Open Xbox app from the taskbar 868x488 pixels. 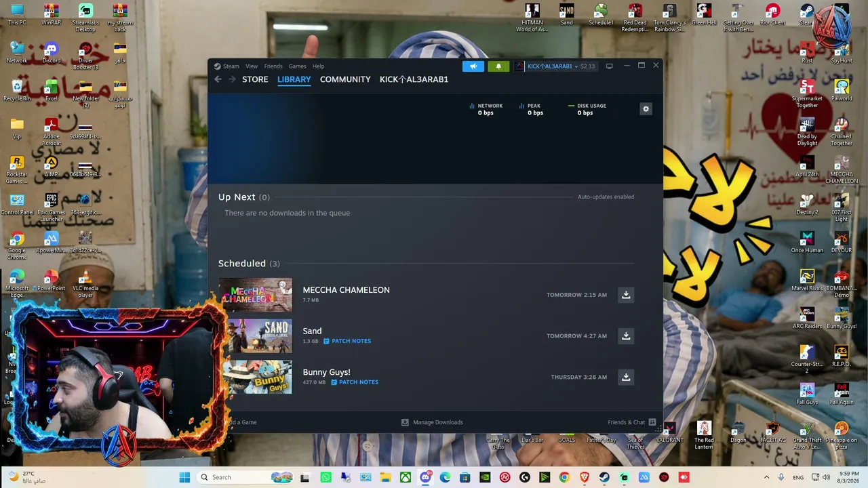tap(405, 477)
